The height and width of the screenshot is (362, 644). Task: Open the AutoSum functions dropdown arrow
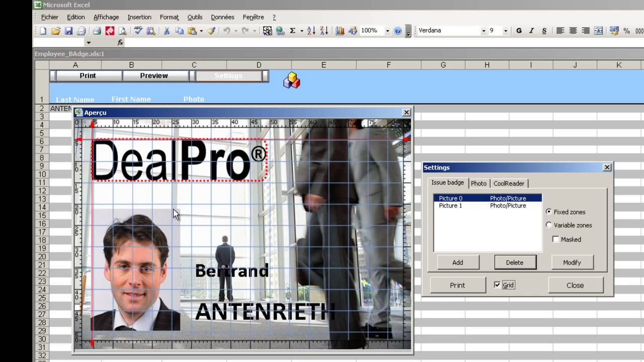click(x=301, y=31)
